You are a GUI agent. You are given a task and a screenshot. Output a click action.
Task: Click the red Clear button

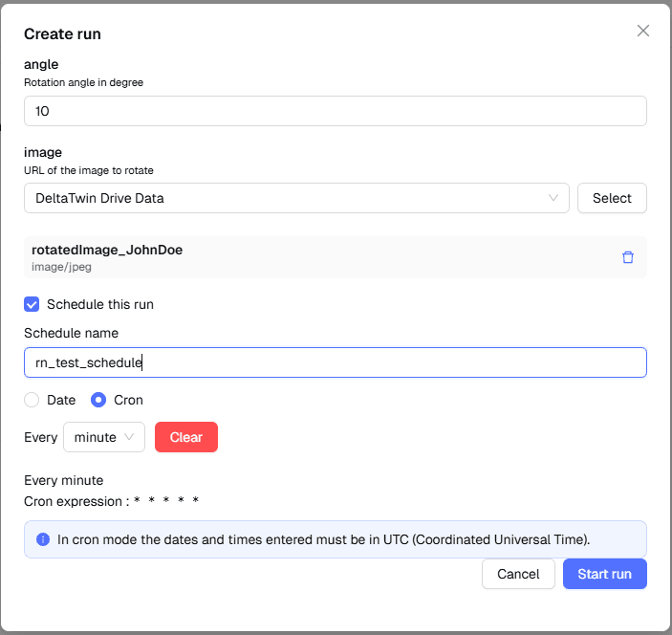coord(186,437)
